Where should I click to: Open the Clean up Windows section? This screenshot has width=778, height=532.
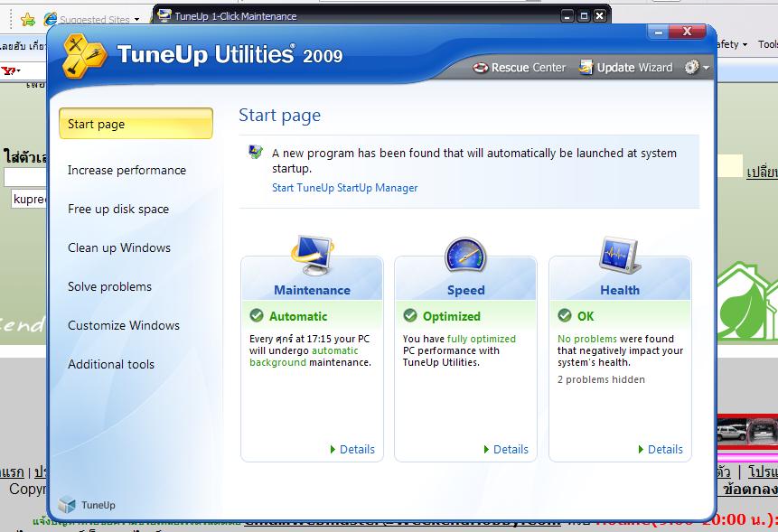(x=119, y=247)
